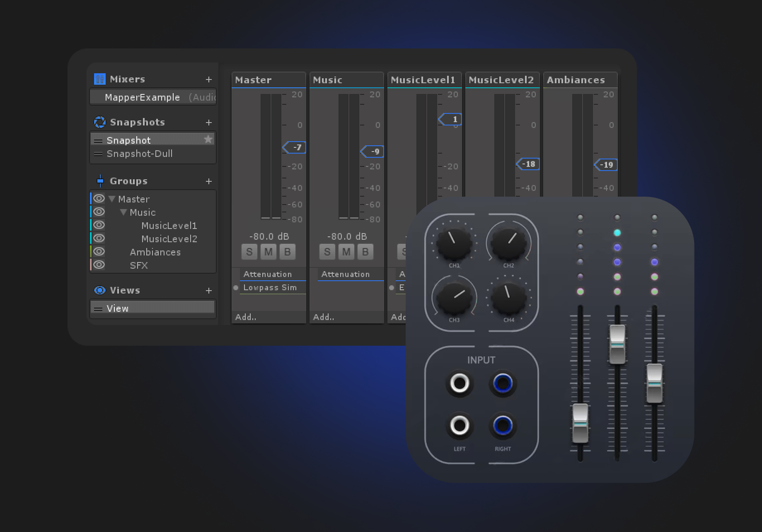
Task: Bypass effects on Master with B button
Action: [x=287, y=252]
